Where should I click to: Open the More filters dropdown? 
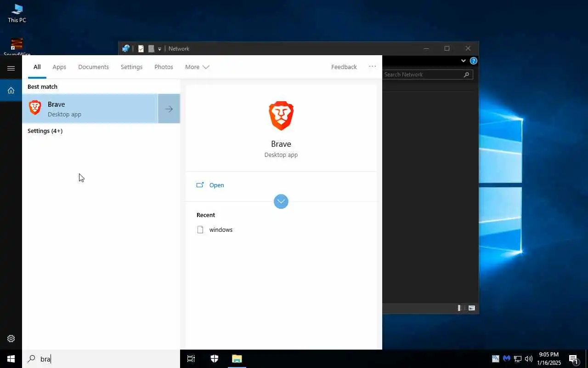[197, 67]
